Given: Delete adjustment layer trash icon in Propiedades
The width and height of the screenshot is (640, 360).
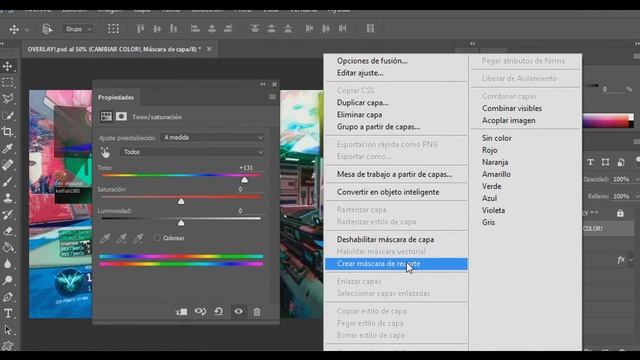Looking at the screenshot, I should 257,312.
